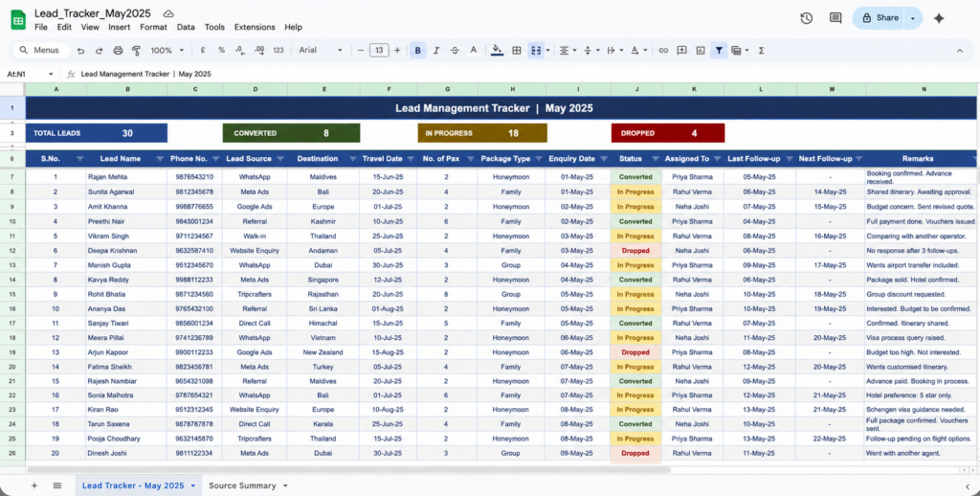Apply currency format with the £ icon
The height and width of the screenshot is (496, 980).
pos(203,51)
